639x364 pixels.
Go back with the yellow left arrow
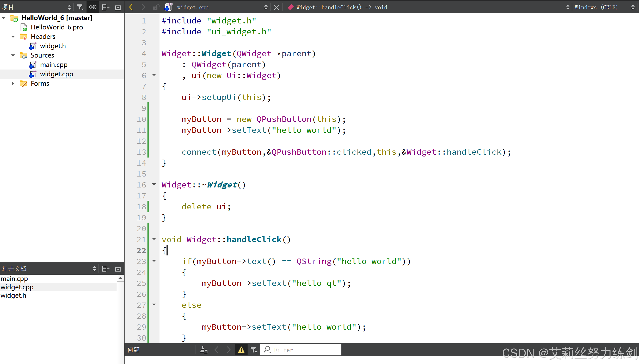[131, 7]
